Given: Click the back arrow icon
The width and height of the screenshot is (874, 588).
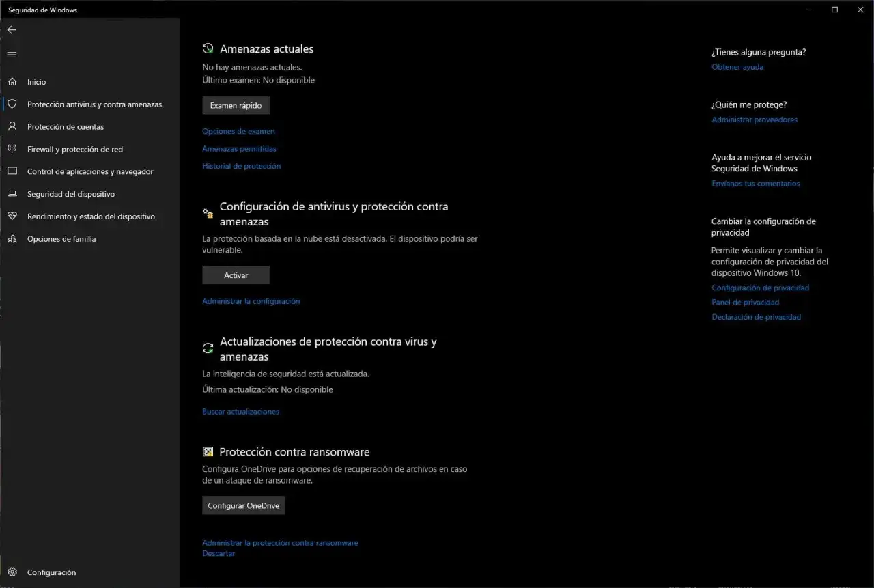Looking at the screenshot, I should [x=12, y=30].
